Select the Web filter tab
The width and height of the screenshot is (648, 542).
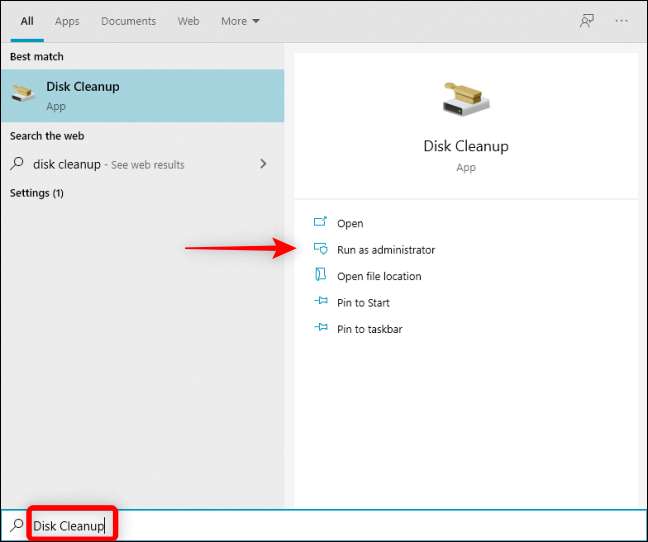188,21
